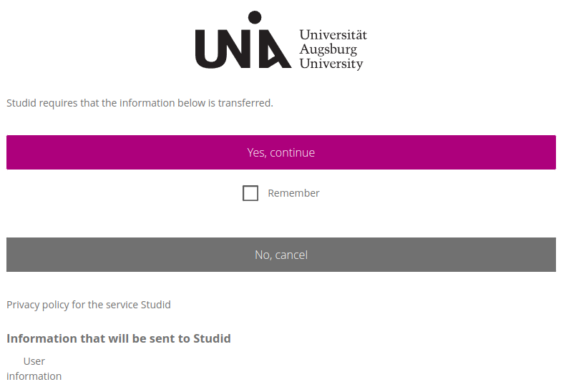Click the word "Augsburg" in the logo
Image resolution: width=561 pixels, height=392 pixels.
pyautogui.click(x=328, y=50)
